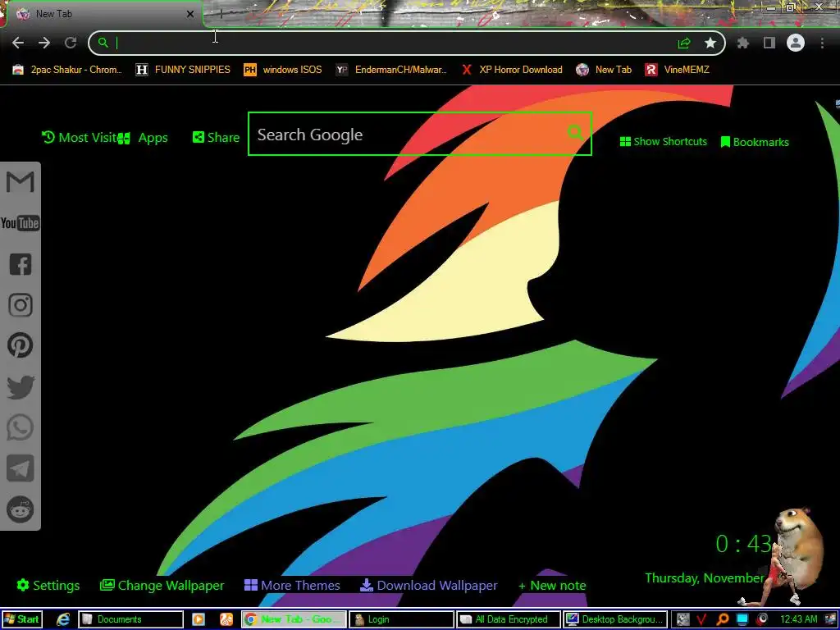This screenshot has width=840, height=630.
Task: Click the search magnifier in Search Google box
Action: [575, 132]
